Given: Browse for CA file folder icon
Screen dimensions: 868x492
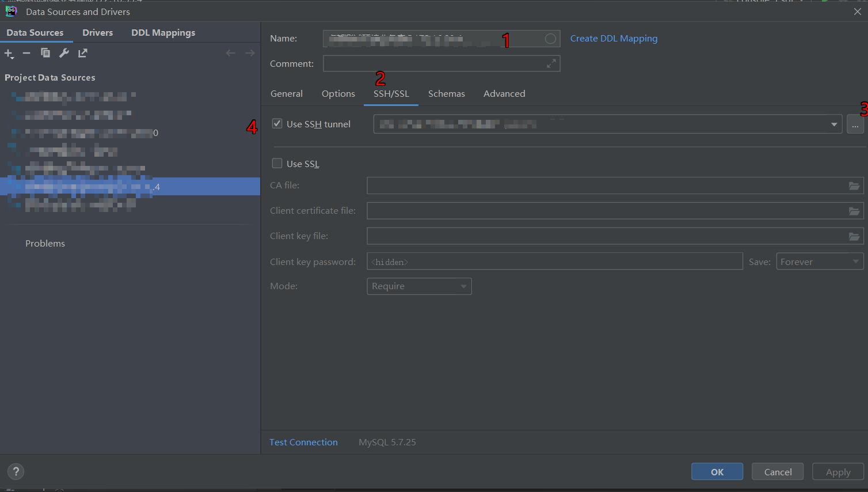Looking at the screenshot, I should 854,186.
